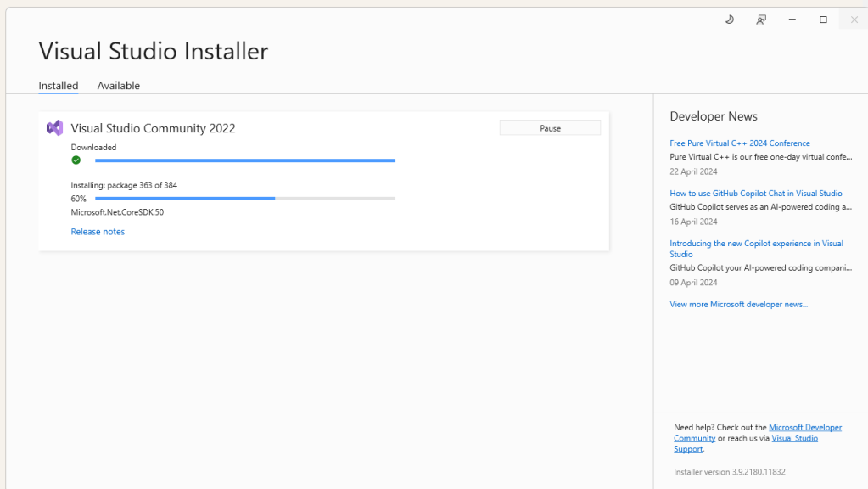Click the Visual Studio Community 2022 title
The width and height of the screenshot is (868, 489).
click(153, 128)
